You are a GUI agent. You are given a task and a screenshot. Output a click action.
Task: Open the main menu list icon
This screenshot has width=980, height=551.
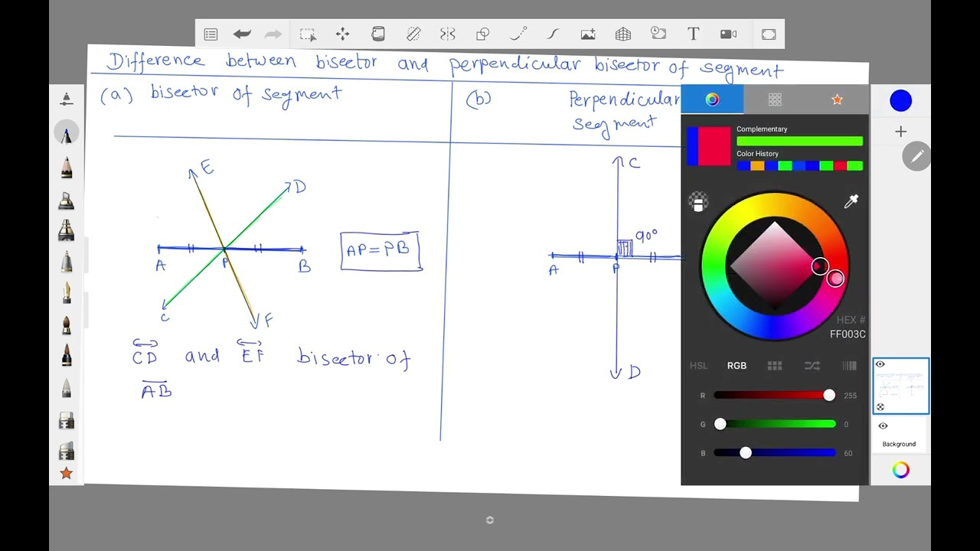click(x=211, y=34)
